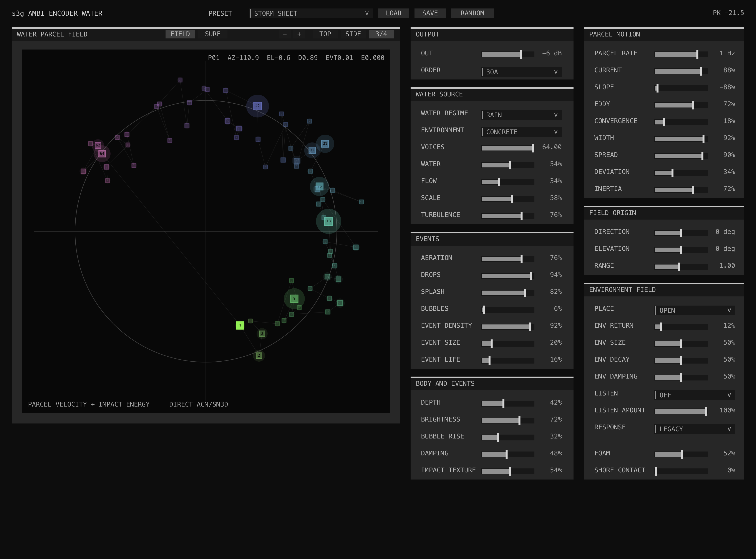Viewport: 756px width, 559px height.
Task: Adjust the DEPTH slider
Action: pos(508,403)
